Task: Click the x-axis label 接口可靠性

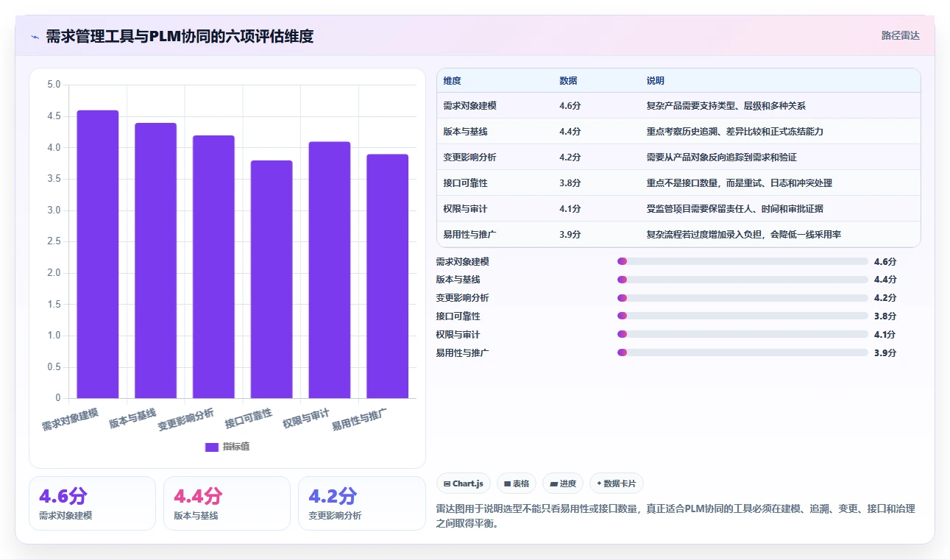Action: click(x=249, y=418)
